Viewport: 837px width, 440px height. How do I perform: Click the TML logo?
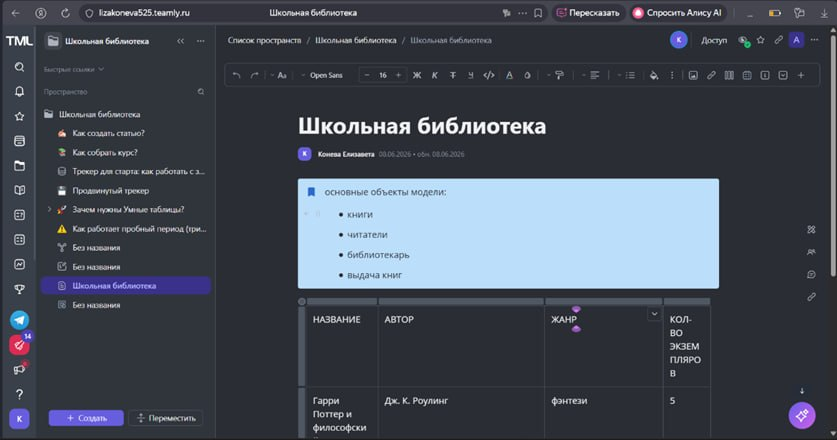pyautogui.click(x=19, y=41)
